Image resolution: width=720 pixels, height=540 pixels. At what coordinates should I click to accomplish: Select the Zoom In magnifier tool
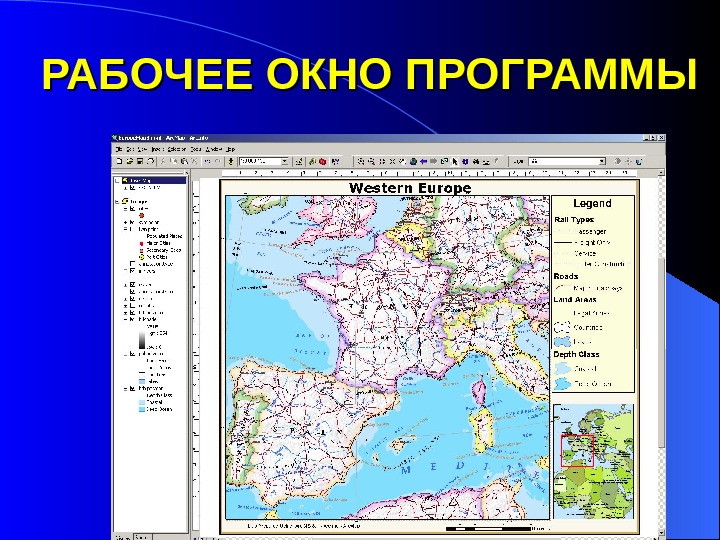click(361, 161)
